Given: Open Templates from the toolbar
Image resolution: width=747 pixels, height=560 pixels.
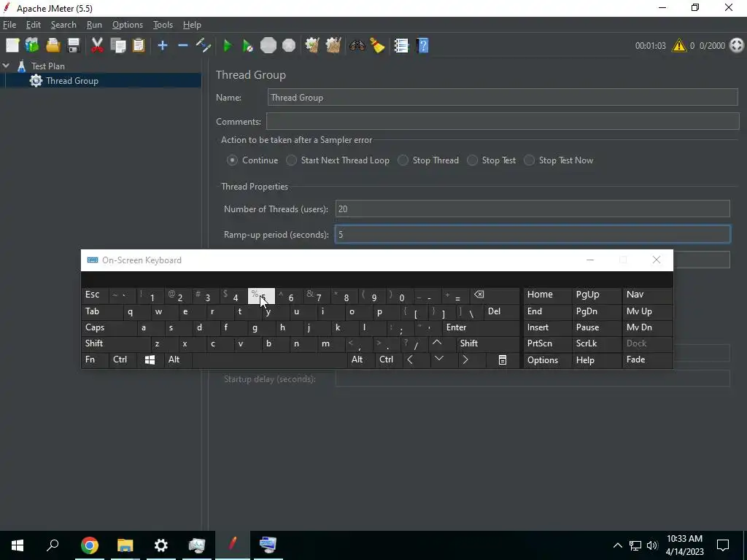Looking at the screenshot, I should point(32,46).
